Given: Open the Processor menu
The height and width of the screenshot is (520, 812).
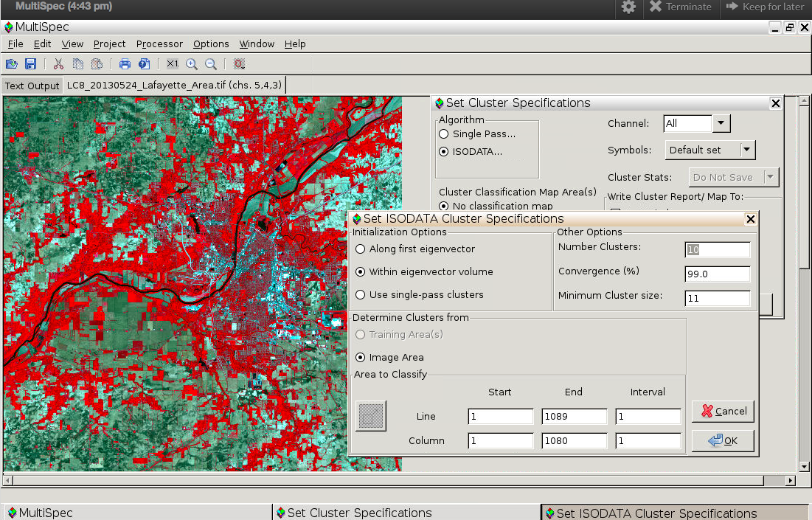Looking at the screenshot, I should pos(159,44).
